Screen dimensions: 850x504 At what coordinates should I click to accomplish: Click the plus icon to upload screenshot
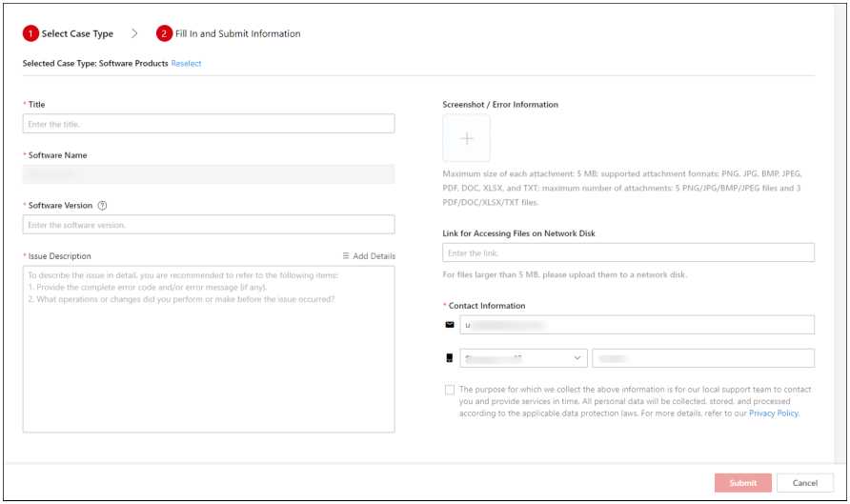click(x=466, y=138)
